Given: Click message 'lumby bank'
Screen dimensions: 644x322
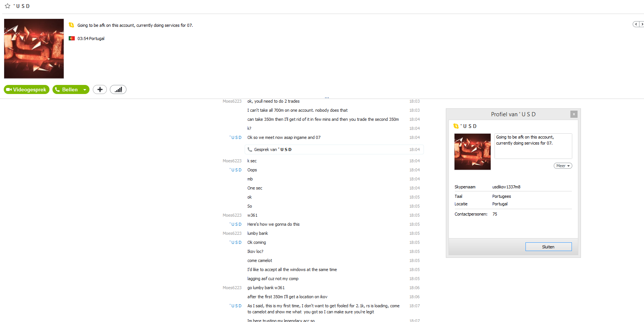Looking at the screenshot, I should 257,233.
